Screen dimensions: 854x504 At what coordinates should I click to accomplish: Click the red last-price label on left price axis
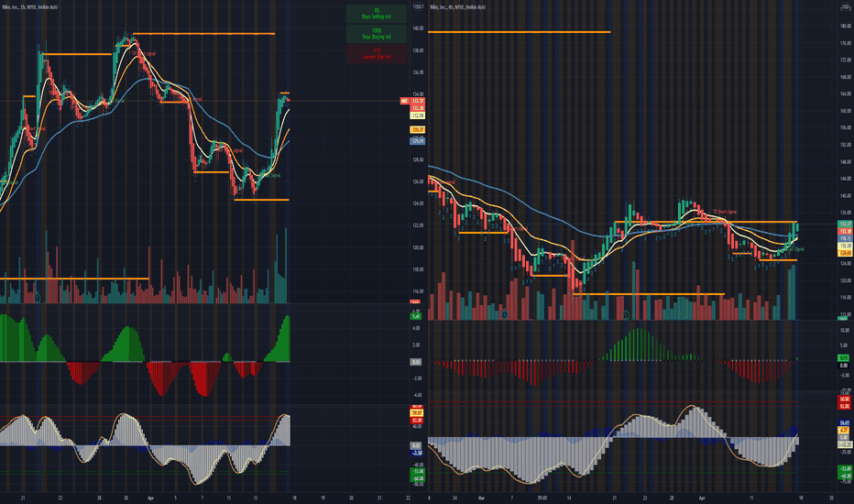pos(418,101)
